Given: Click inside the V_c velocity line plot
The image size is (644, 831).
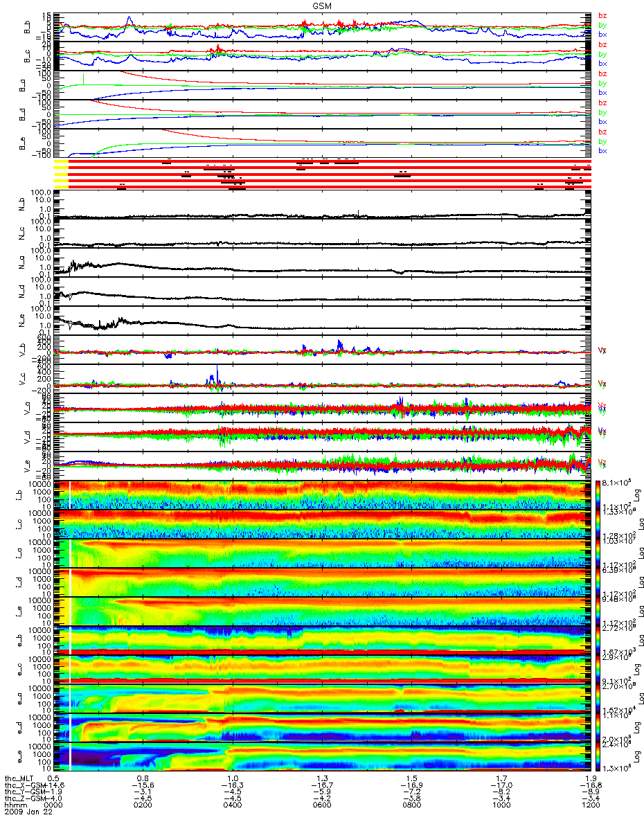Looking at the screenshot, I should point(321,380).
